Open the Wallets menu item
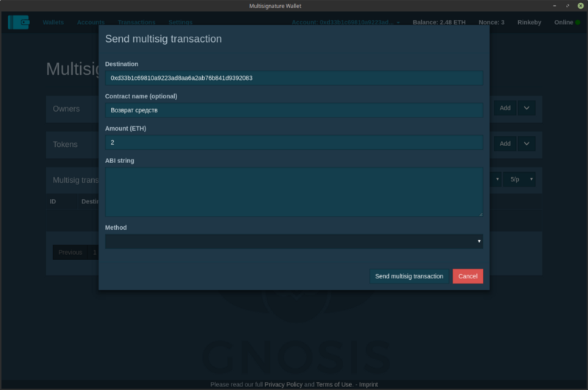Screen dimensions: 588x390 (x=53, y=22)
